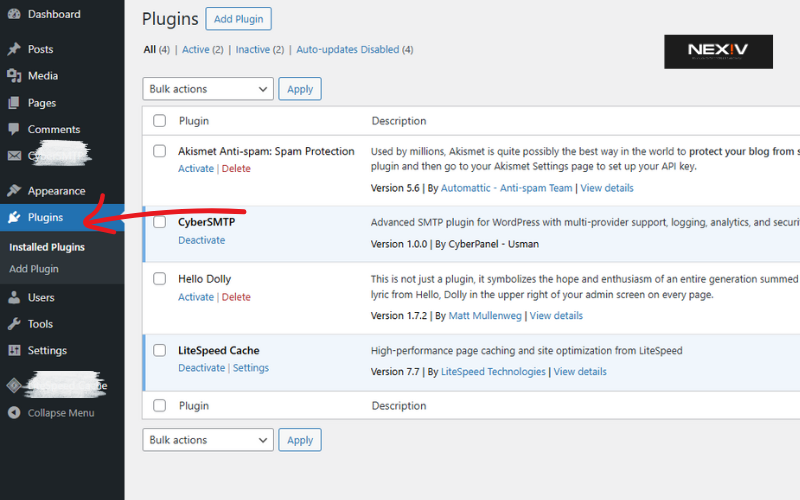Tick the CyberSMTP plugin checkbox
Image resolution: width=800 pixels, height=500 pixels.
[x=160, y=222]
